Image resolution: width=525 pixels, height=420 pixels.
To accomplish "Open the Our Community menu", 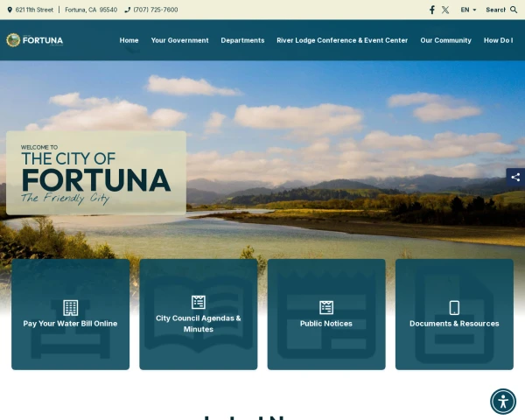I will (x=445, y=40).
